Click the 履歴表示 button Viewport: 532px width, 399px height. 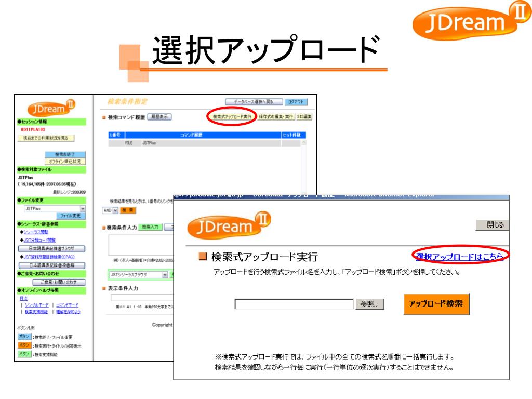pos(159,117)
